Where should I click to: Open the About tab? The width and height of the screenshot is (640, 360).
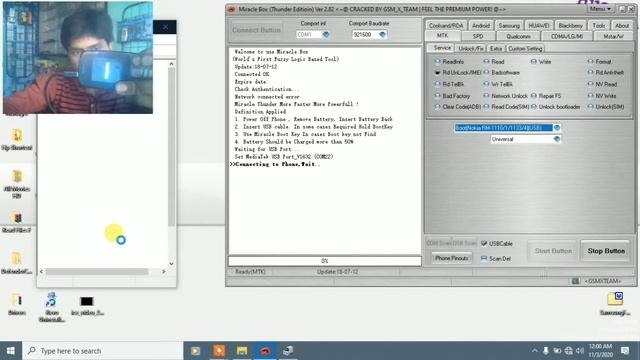[622, 26]
